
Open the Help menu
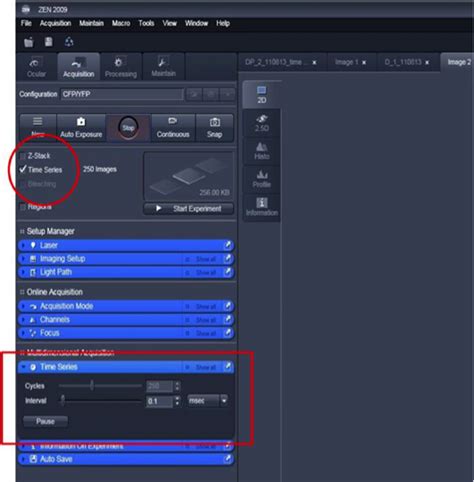(x=223, y=23)
